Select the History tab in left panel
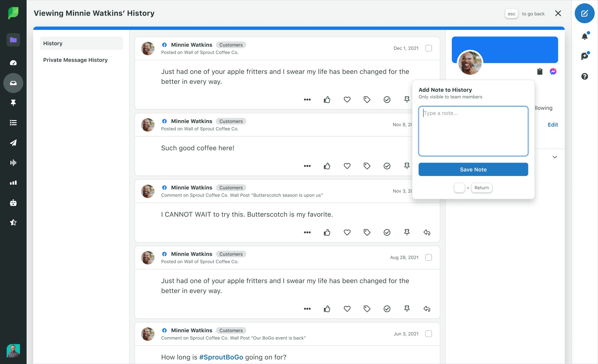The width and height of the screenshot is (598, 364). (81, 43)
